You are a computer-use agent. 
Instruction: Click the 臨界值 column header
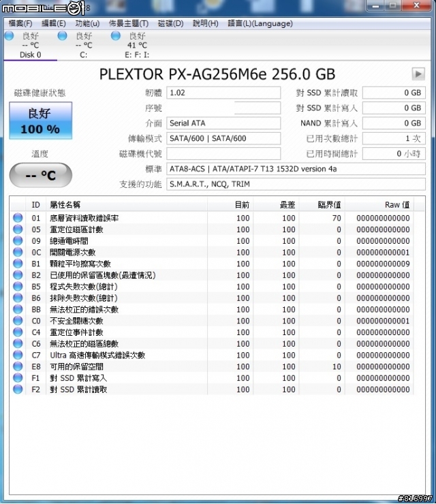(x=322, y=205)
